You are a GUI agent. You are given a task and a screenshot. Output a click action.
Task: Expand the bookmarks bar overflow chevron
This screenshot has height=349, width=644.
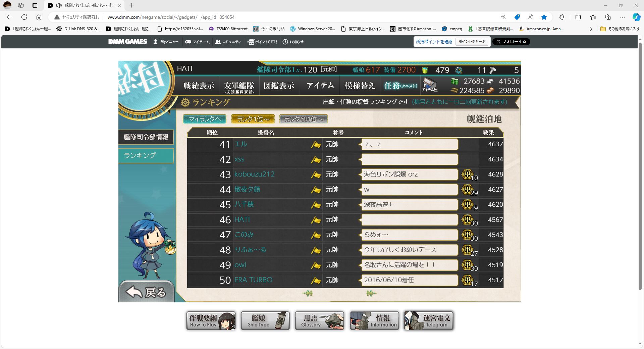coord(591,29)
